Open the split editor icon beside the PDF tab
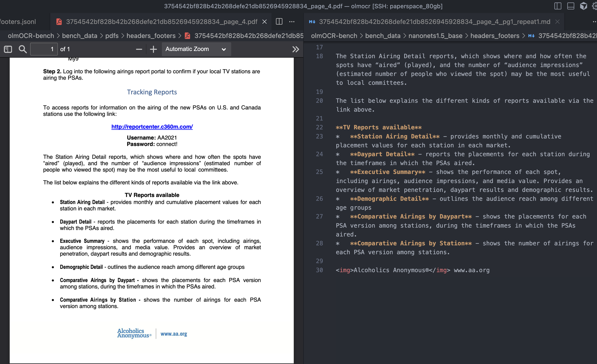The height and width of the screenshot is (364, 597). pyautogui.click(x=279, y=21)
